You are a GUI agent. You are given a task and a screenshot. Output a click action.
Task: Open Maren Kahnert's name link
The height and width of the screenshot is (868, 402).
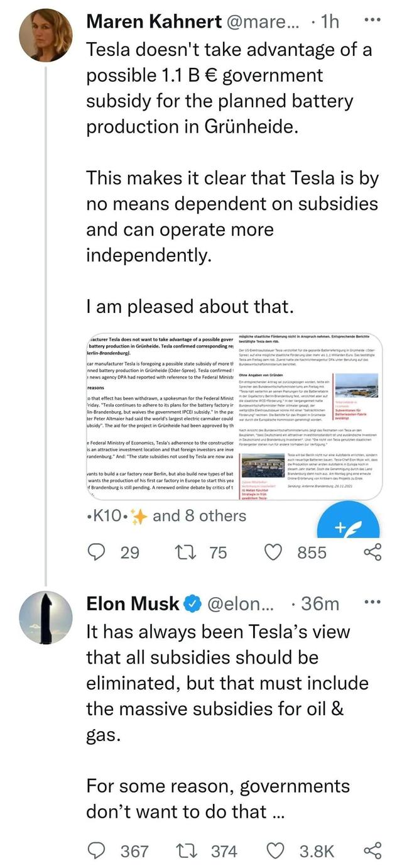153,22
